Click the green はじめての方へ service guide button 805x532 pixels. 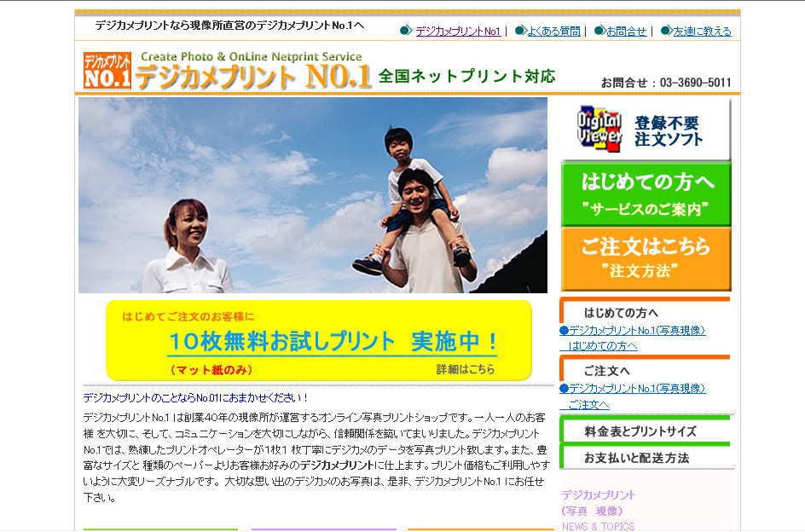point(646,194)
